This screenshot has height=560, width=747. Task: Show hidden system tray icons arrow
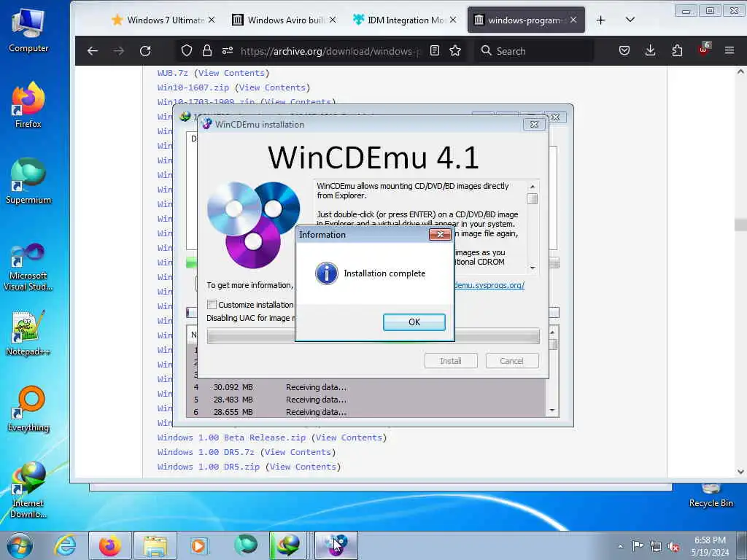[x=621, y=546]
